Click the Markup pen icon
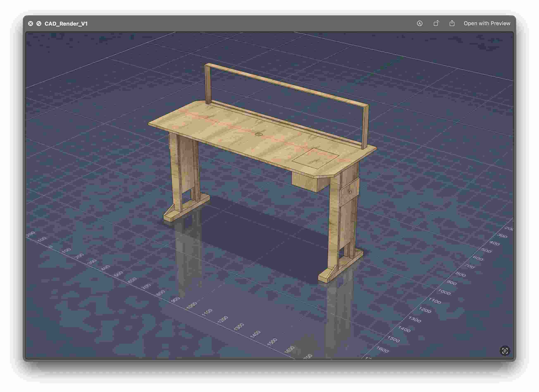Image resolution: width=539 pixels, height=392 pixels. 420,24
